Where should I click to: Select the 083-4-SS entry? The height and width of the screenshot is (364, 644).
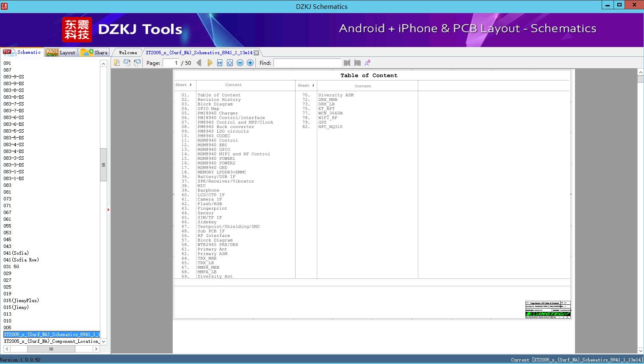[14, 144]
